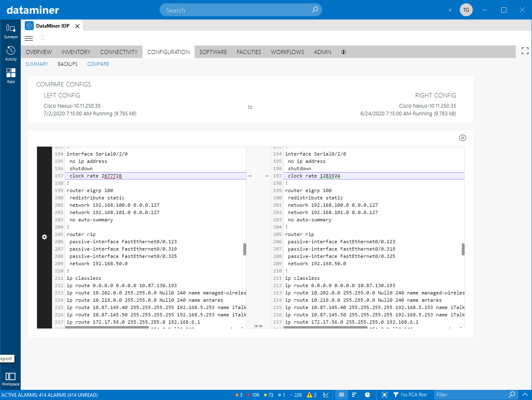Image resolution: width=532 pixels, height=400 pixels.
Task: Click left line 'interface Serial0/2/0'
Action: tap(97, 154)
